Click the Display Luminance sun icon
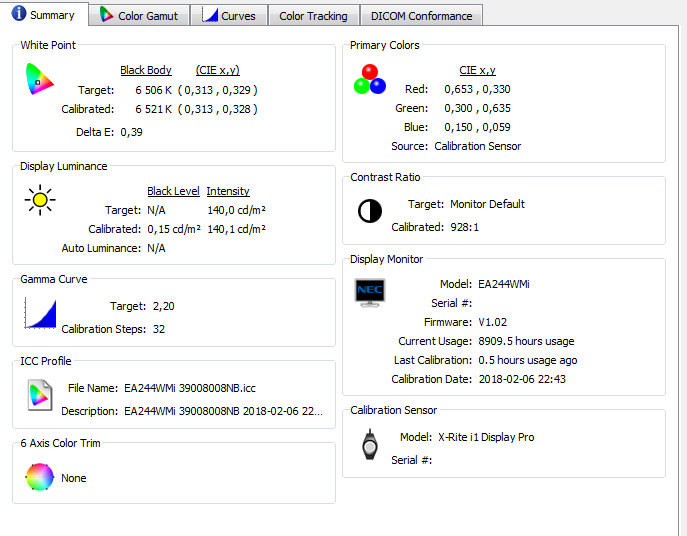This screenshot has width=687, height=536. 39,200
